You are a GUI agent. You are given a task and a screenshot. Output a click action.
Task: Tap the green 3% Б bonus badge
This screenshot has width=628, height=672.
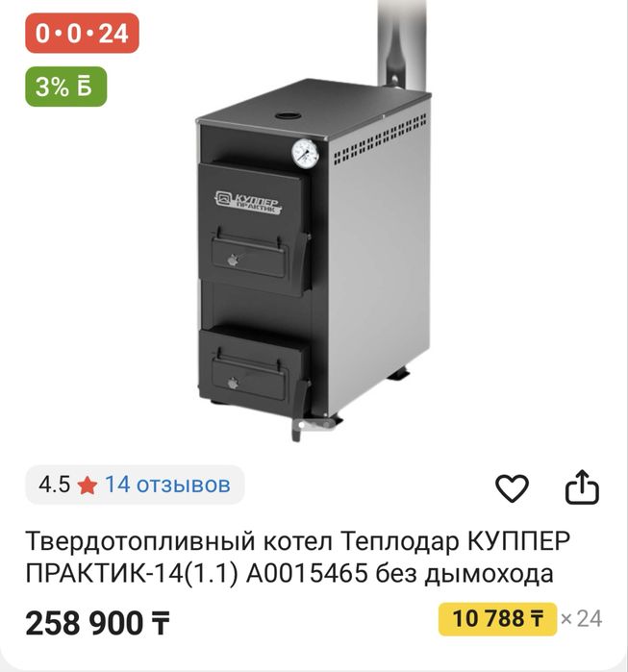[66, 87]
